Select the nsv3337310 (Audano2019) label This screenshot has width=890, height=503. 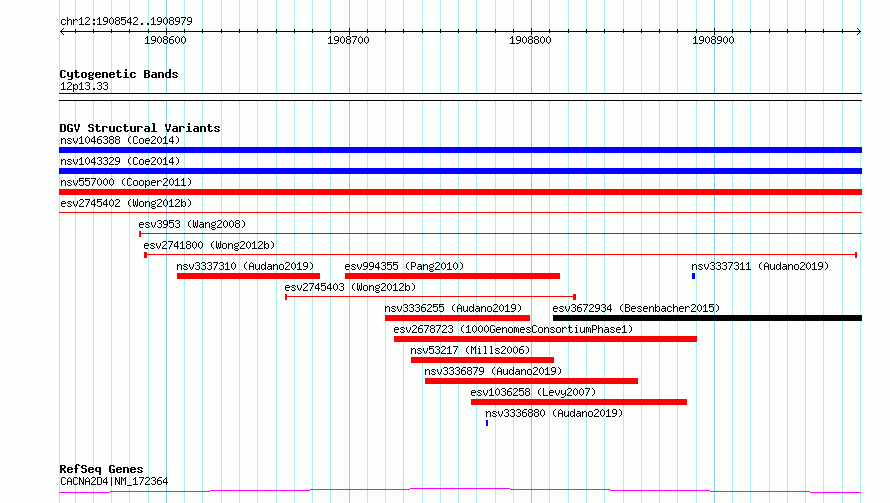pos(245,266)
